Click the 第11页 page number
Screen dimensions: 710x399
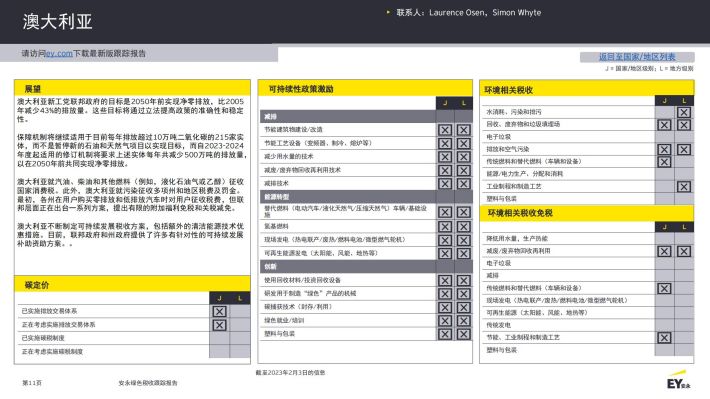click(32, 383)
